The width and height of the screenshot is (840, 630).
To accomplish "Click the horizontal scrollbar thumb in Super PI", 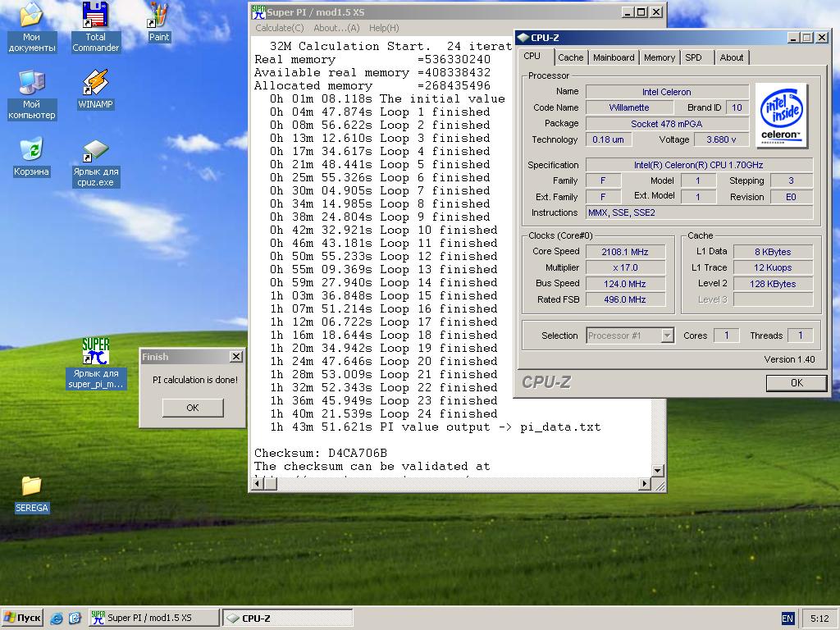I will pyautogui.click(x=271, y=484).
